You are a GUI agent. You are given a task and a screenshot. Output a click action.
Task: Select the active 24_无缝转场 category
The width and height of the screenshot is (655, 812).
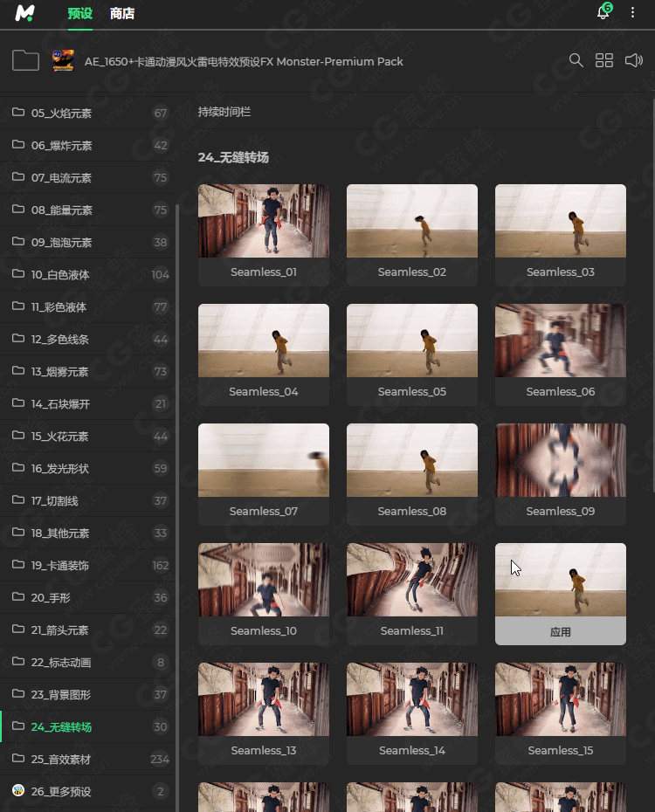87,726
